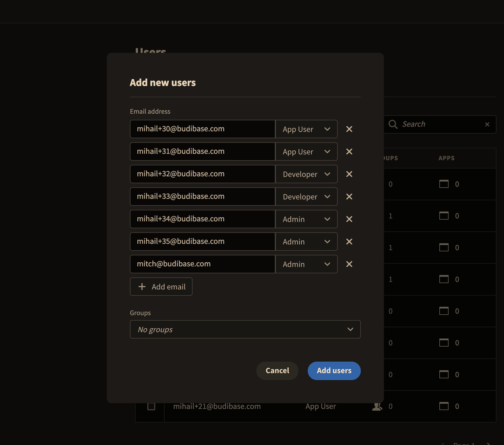Remove the mihail+34@budibase.com email row
Viewport: 504px width, 445px height.
click(x=349, y=219)
